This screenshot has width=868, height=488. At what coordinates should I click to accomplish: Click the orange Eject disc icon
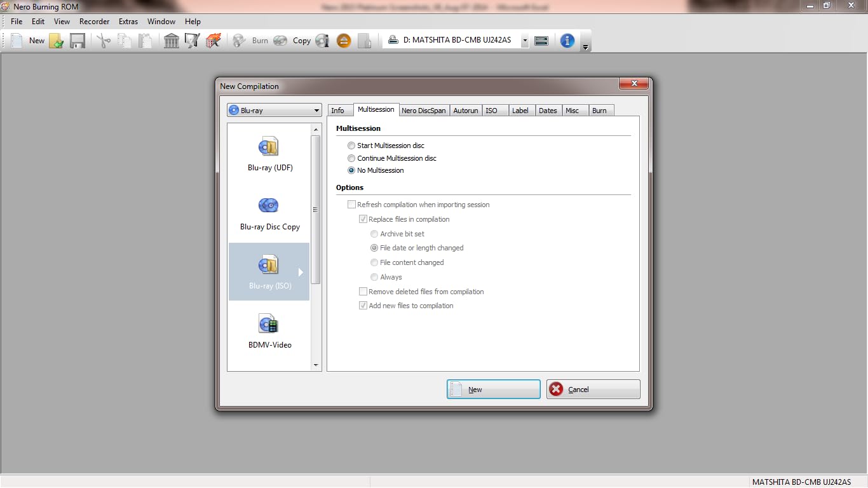click(x=344, y=41)
